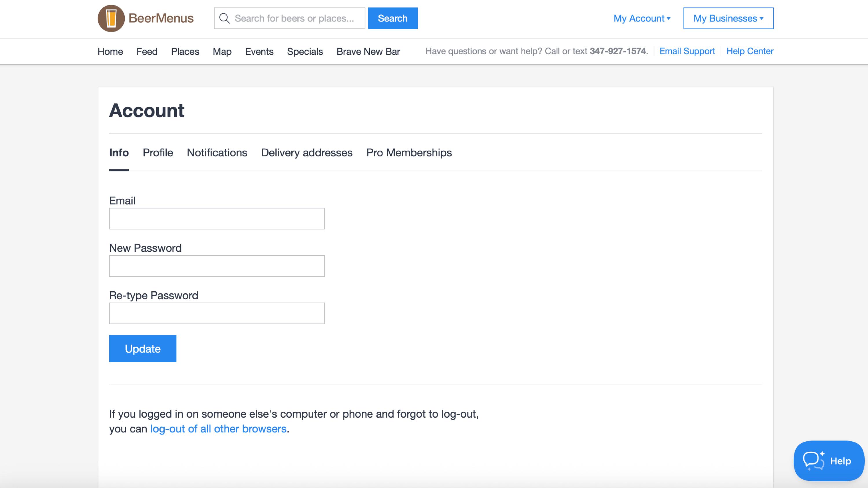
Task: Select the Delivery addresses tab
Action: pyautogui.click(x=307, y=153)
